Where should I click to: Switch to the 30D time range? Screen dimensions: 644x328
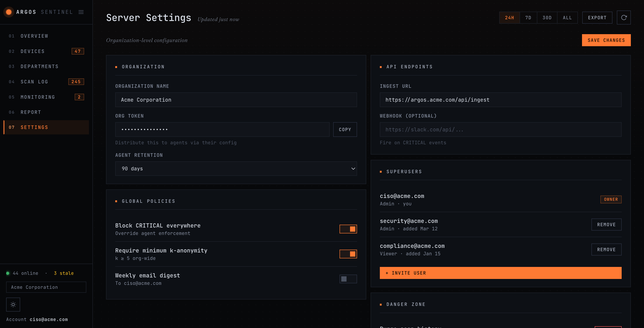547,18
